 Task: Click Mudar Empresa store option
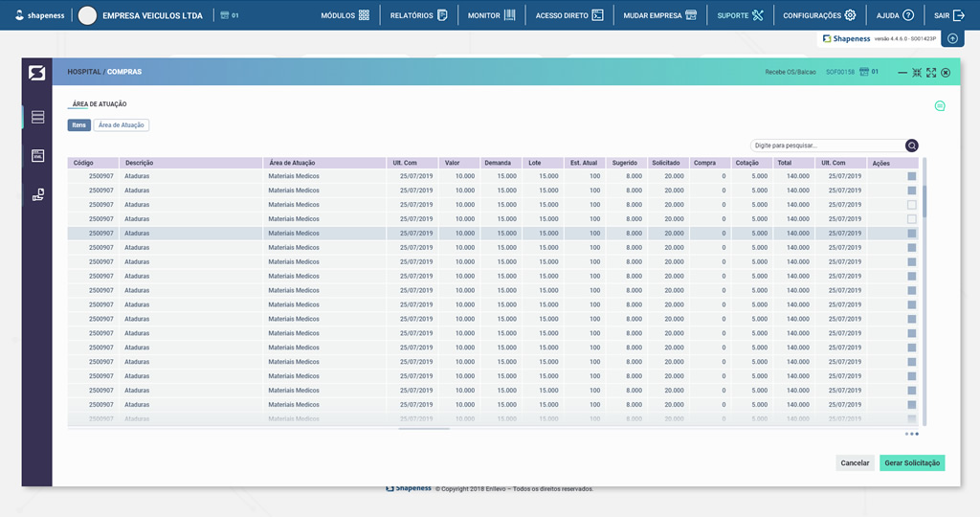659,15
